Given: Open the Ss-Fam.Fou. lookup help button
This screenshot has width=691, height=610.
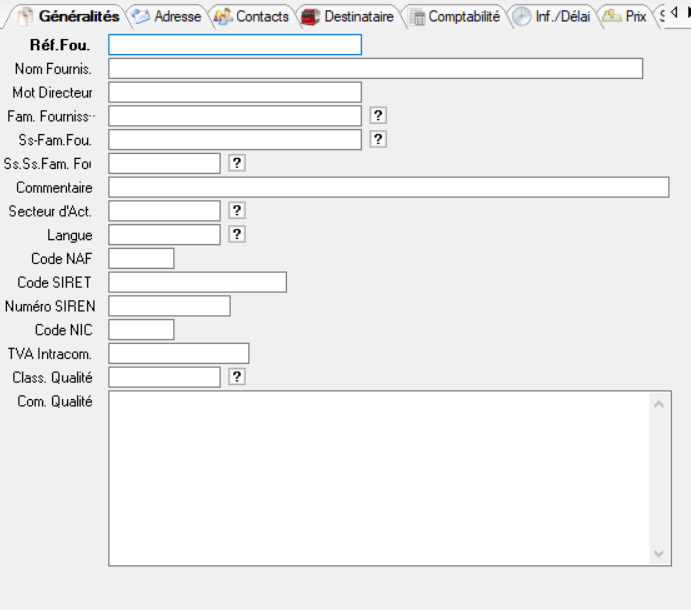Looking at the screenshot, I should (378, 139).
